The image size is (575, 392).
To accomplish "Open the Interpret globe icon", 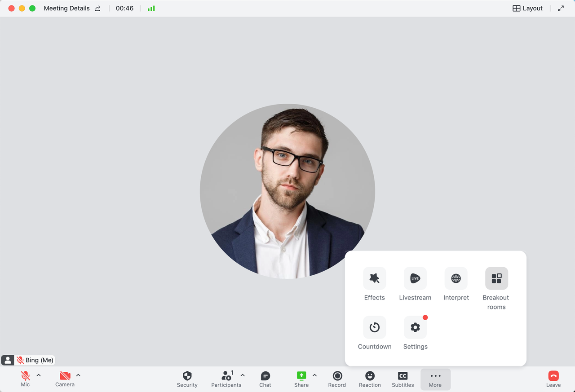I will (456, 278).
